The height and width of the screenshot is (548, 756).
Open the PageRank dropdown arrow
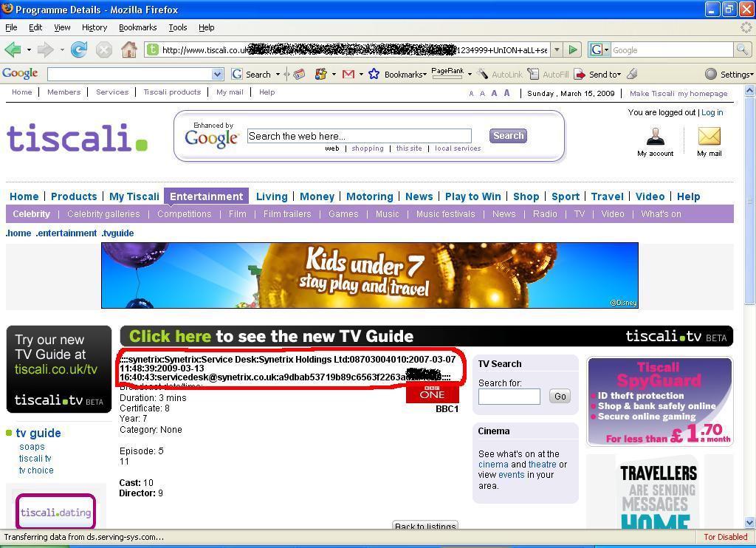tap(470, 75)
